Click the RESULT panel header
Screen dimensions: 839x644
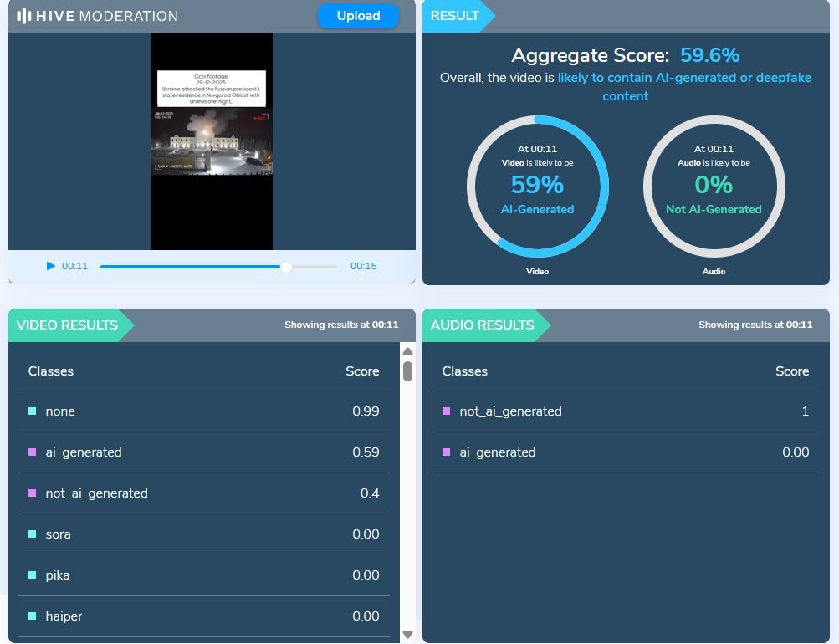point(456,16)
